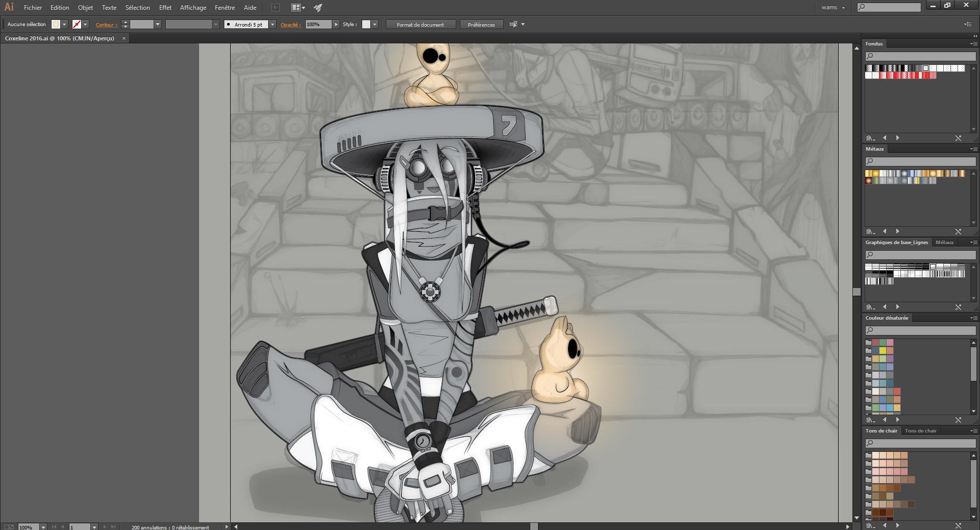
Task: Open the Métaux panel flyout menu
Action: pos(973,149)
